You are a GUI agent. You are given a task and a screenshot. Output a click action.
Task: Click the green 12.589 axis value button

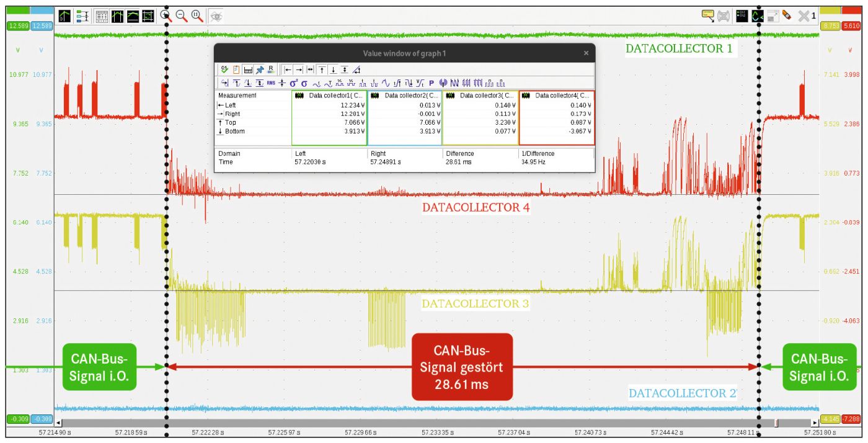point(17,25)
